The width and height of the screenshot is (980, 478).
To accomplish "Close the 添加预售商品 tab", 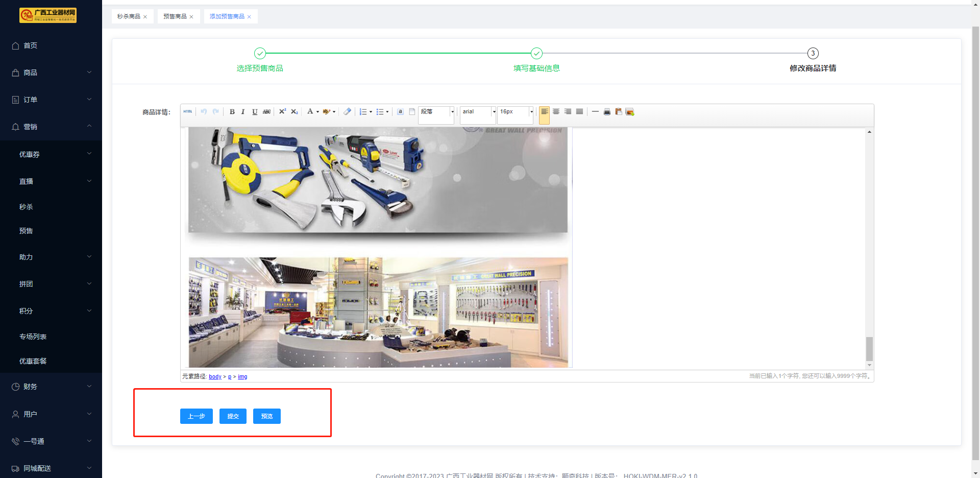I will click(x=249, y=17).
